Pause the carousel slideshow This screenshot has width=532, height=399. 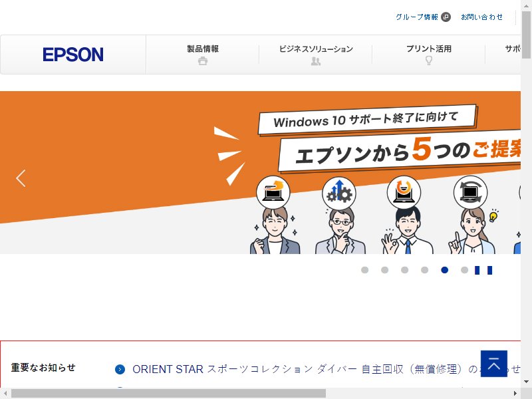tap(483, 270)
